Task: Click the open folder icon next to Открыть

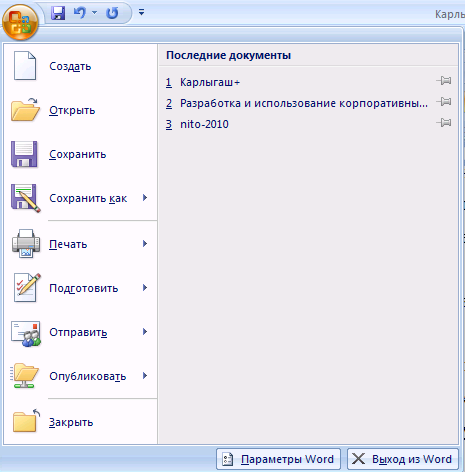Action: point(25,110)
